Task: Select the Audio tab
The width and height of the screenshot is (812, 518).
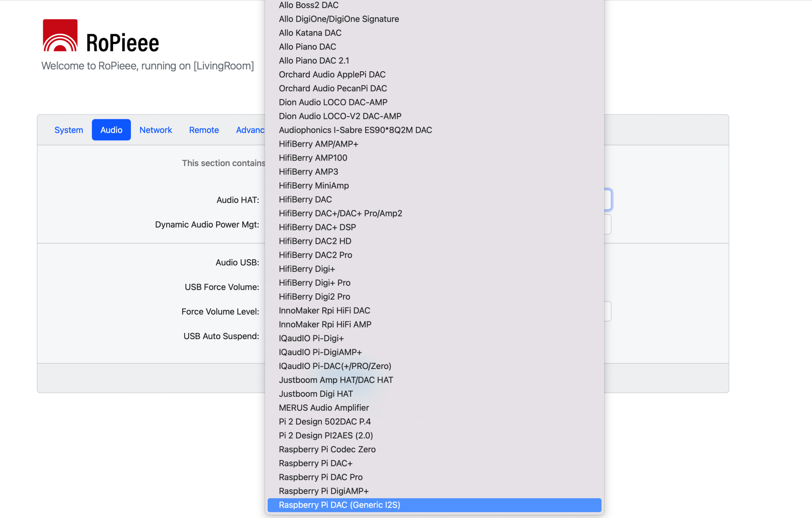Action: coord(111,130)
